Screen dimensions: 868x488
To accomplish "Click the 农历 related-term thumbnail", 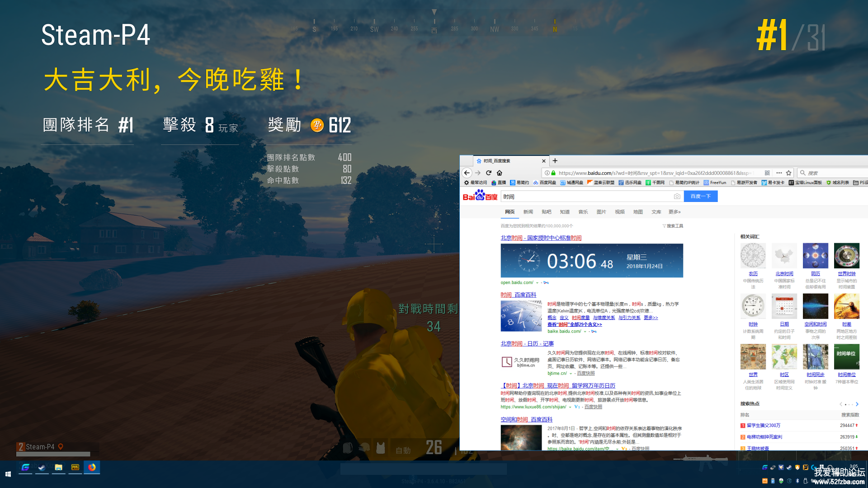I will 753,256.
